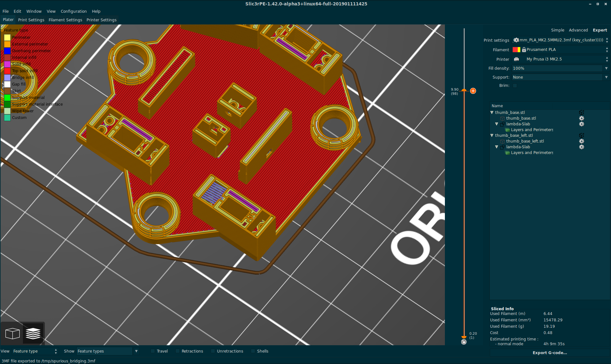Image resolution: width=611 pixels, height=364 pixels.
Task: Click the add-part cube icon beside thumb_base_left.stl
Action: coord(581,135)
